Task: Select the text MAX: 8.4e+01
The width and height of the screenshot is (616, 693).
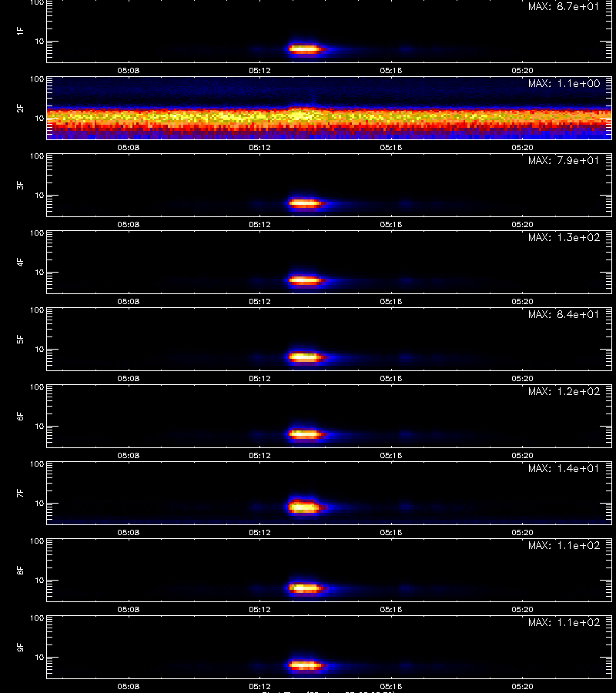Action: click(x=564, y=314)
